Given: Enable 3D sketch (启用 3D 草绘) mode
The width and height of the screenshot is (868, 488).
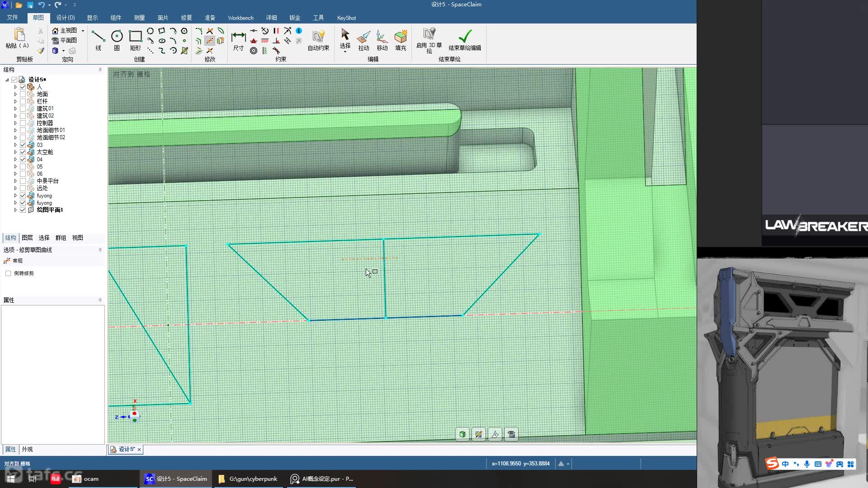Looking at the screenshot, I should (x=429, y=40).
